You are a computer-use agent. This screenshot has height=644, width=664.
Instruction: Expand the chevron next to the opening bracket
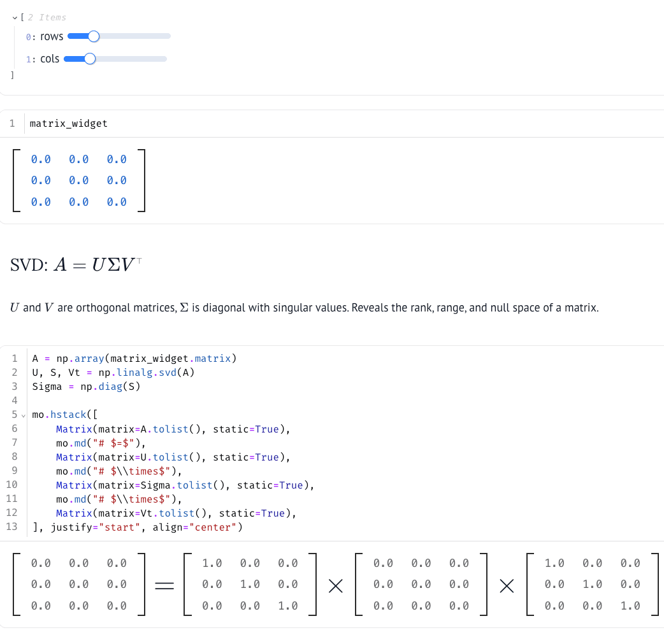pyautogui.click(x=14, y=18)
